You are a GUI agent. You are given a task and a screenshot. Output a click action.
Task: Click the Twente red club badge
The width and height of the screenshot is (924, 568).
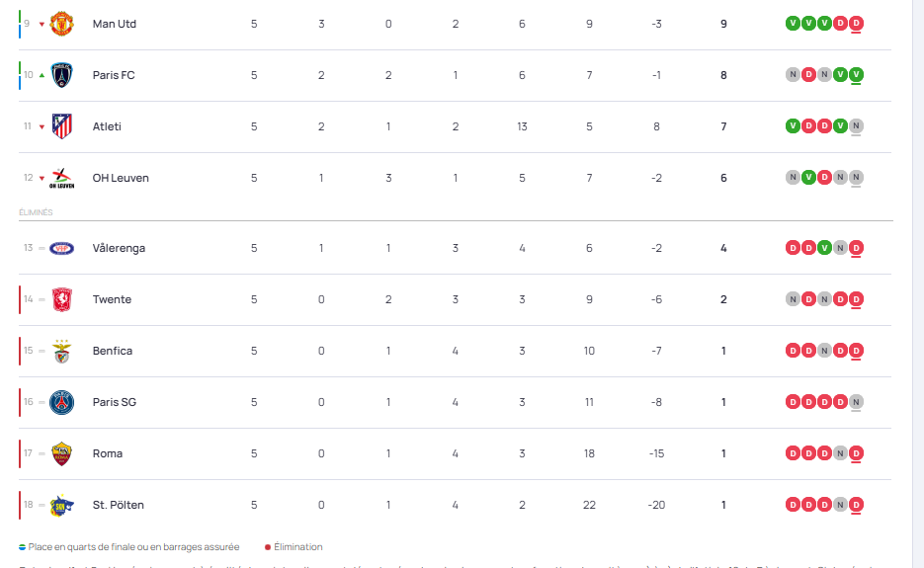click(x=62, y=299)
